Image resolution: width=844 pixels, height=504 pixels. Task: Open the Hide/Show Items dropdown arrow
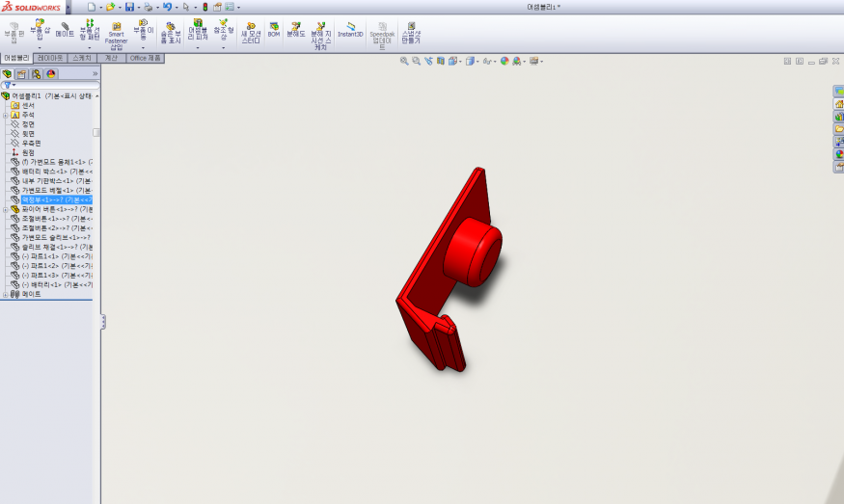[x=495, y=62]
